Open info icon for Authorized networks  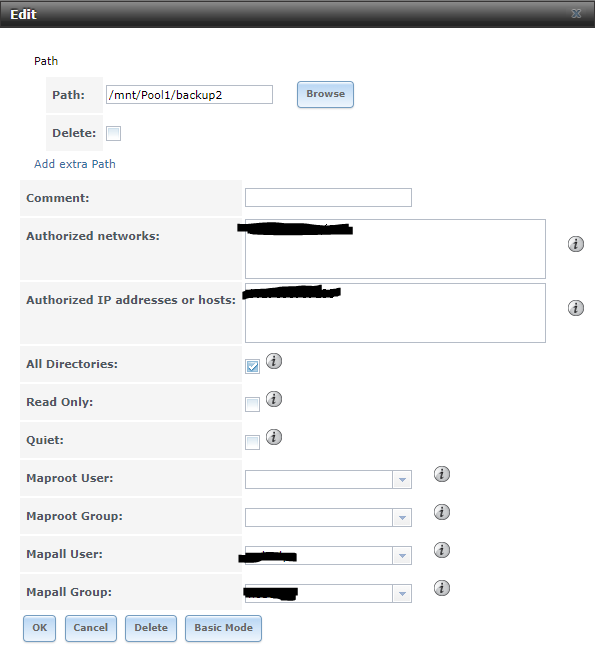576,244
